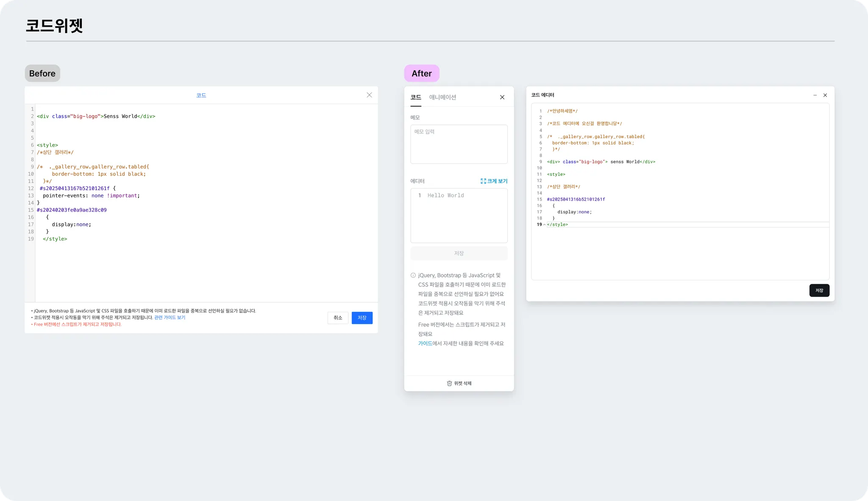Click the expand icon next to 크게 보기
This screenshot has height=501, width=868.
(483, 181)
